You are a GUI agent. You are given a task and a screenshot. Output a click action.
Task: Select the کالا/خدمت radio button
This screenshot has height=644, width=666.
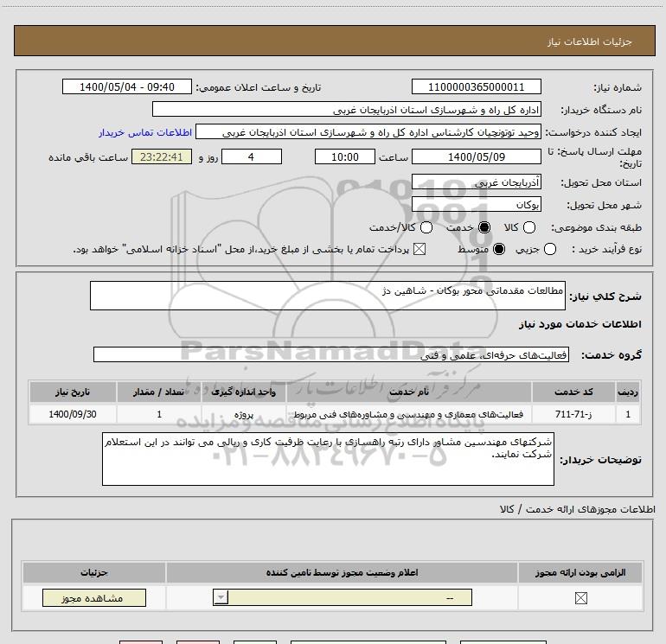pyautogui.click(x=426, y=227)
